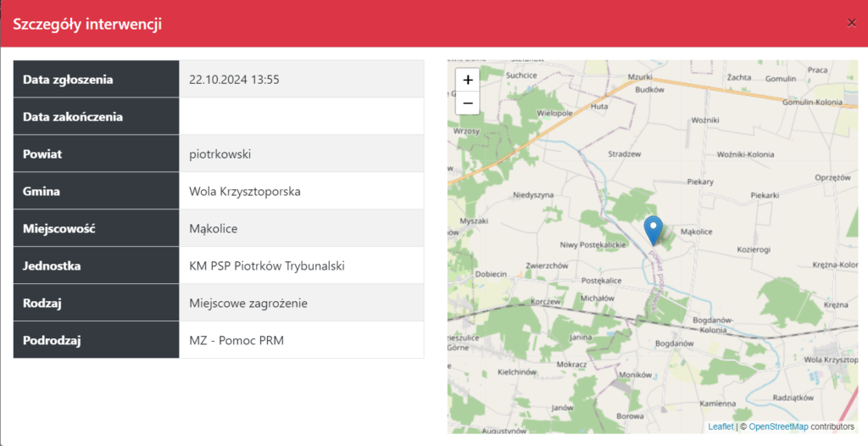Click the Wola Krzysztoporska gmina value
This screenshot has width=868, height=446.
[x=245, y=191]
